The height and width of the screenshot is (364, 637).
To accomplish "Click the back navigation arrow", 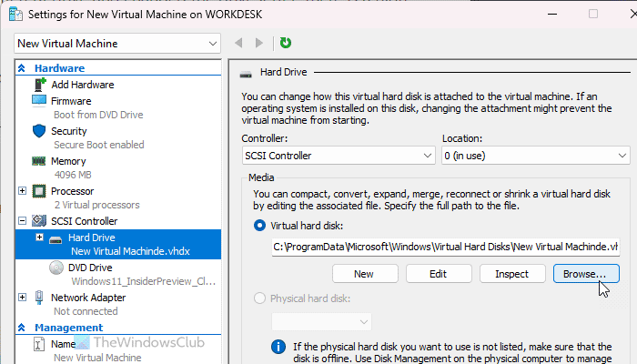I will [238, 43].
